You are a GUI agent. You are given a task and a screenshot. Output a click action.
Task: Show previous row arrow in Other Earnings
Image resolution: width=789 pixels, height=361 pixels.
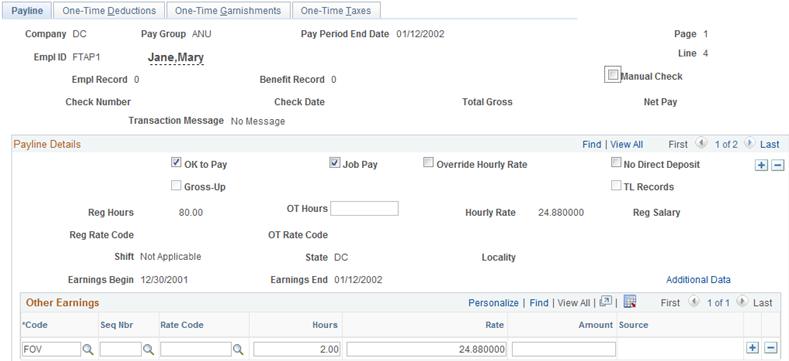click(693, 302)
